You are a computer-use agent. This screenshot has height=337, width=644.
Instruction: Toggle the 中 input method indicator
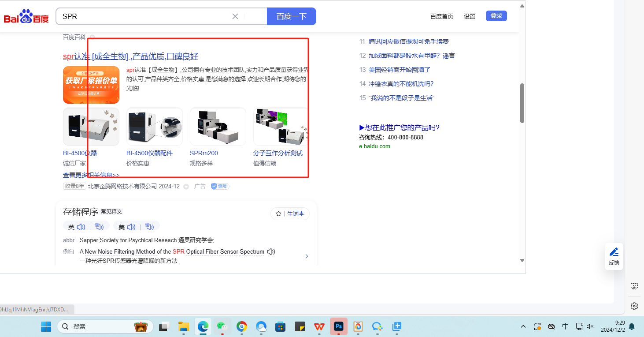(x=565, y=326)
